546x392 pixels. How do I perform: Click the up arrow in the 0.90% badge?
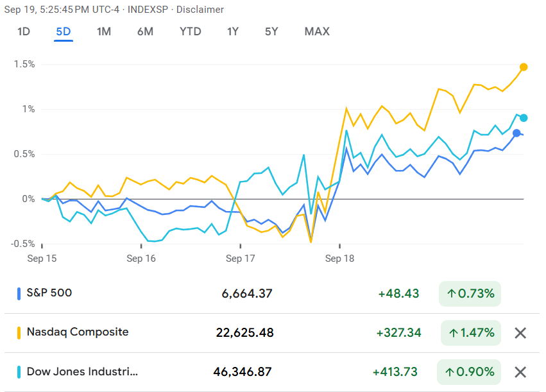(452, 372)
